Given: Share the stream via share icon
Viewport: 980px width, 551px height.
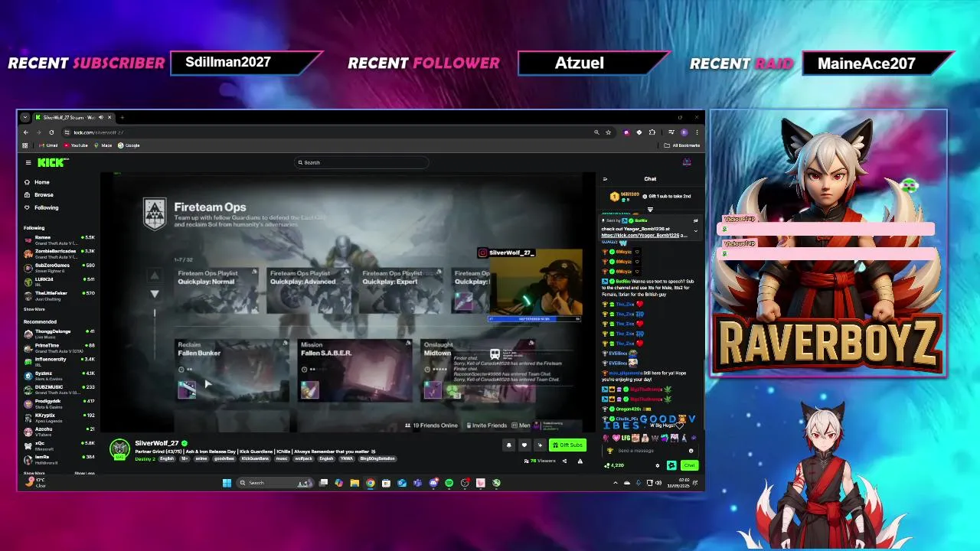Looking at the screenshot, I should [x=564, y=461].
